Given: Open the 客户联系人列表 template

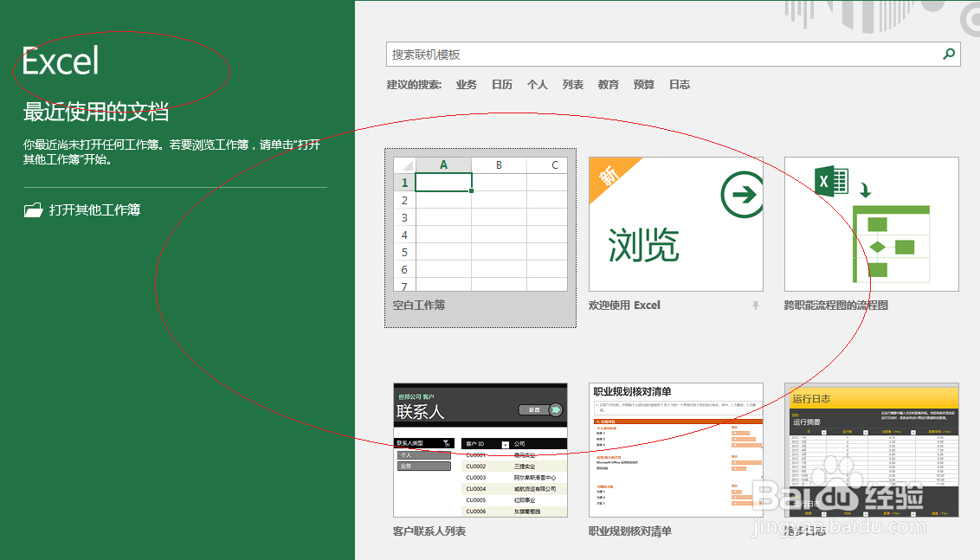Looking at the screenshot, I should click(x=480, y=450).
